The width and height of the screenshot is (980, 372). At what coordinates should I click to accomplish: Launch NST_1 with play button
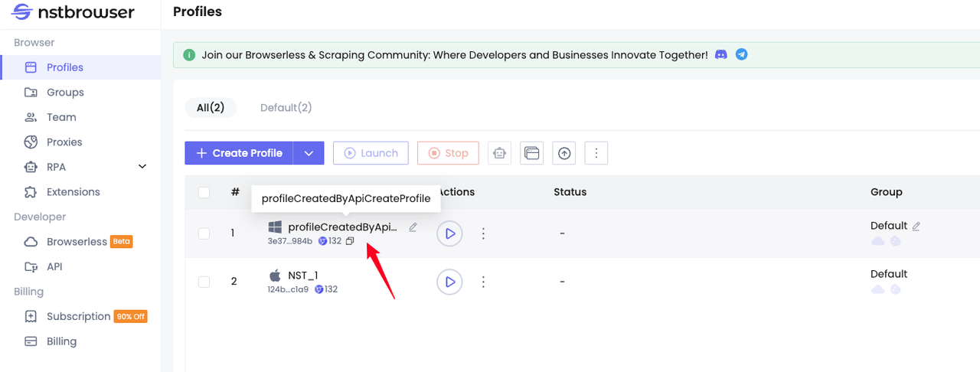point(449,282)
